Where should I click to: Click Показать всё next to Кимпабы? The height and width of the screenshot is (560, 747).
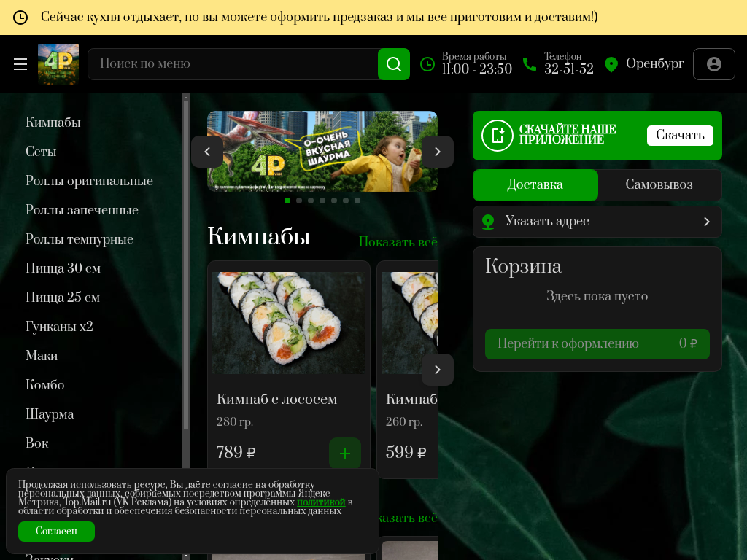tap(398, 242)
